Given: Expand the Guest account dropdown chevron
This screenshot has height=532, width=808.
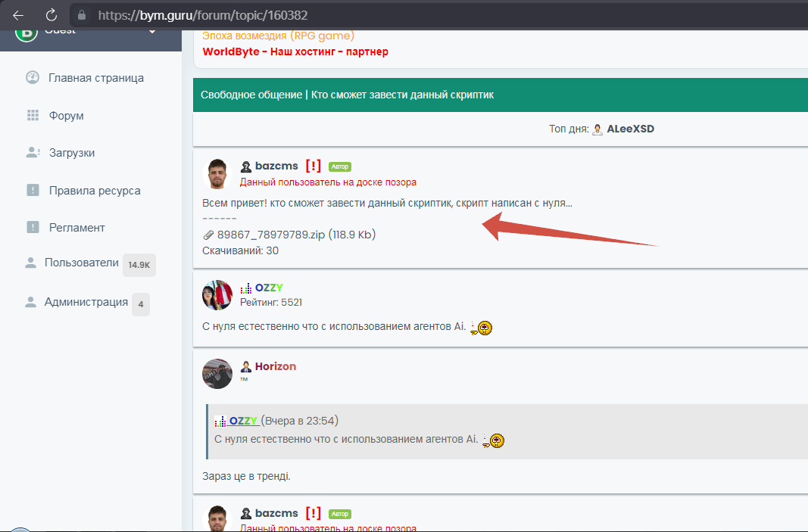Looking at the screenshot, I should click(x=152, y=31).
